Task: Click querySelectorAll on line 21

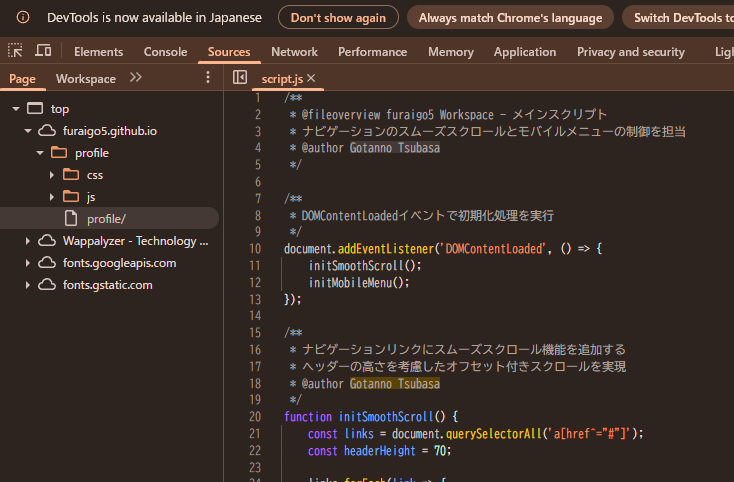Action: point(494,433)
